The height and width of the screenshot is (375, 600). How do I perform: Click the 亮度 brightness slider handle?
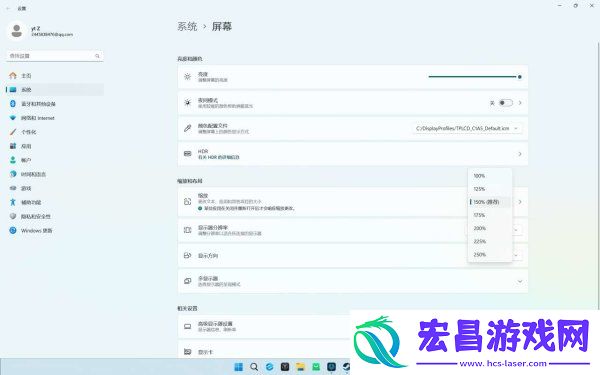pos(520,77)
